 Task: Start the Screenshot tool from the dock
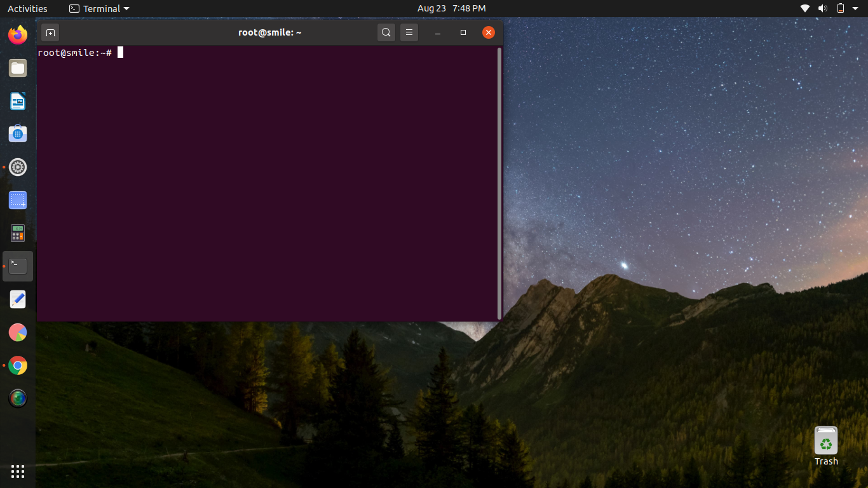pyautogui.click(x=17, y=200)
